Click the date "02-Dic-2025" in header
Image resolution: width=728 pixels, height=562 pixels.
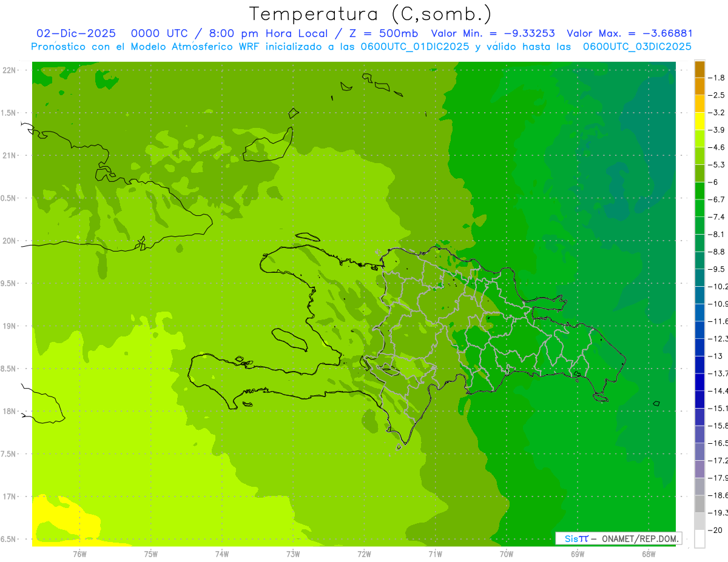[76, 33]
